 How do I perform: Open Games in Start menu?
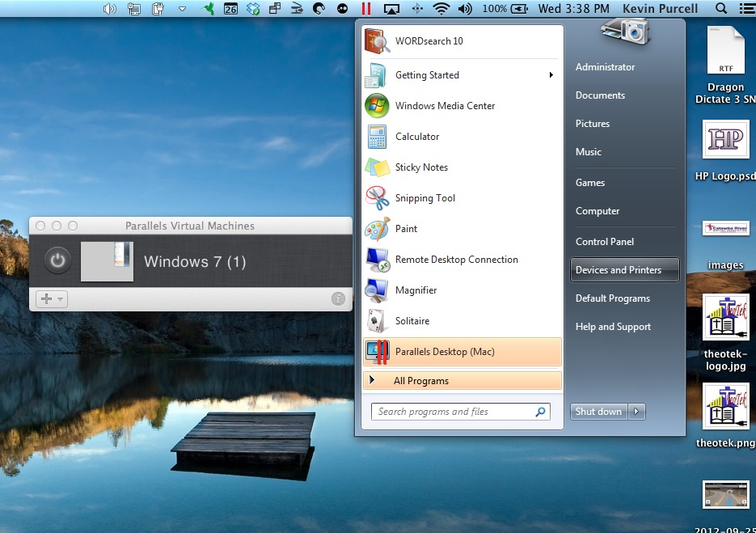coord(589,183)
